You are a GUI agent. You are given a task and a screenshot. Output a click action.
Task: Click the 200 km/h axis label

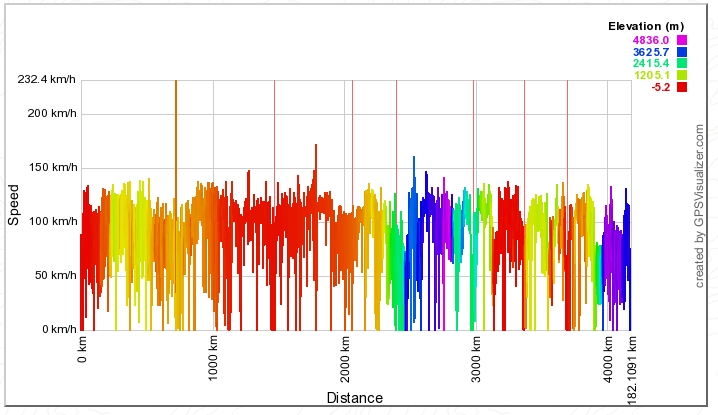pos(50,113)
